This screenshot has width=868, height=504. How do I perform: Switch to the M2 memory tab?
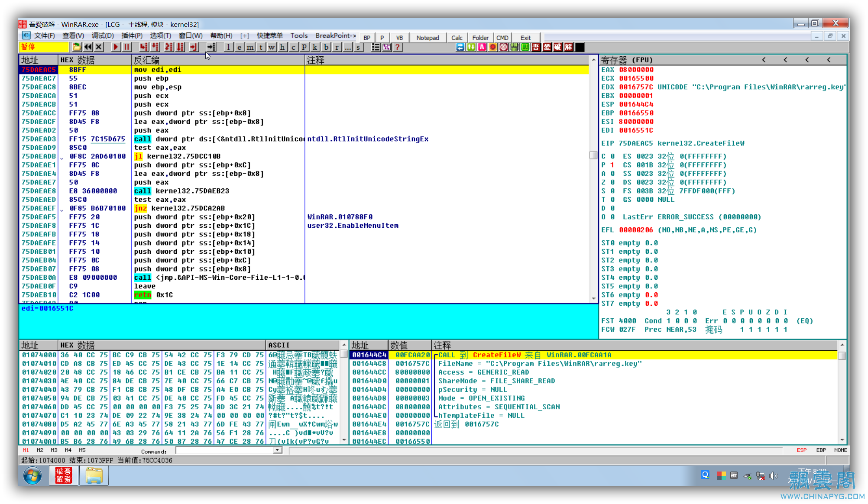(x=40, y=450)
